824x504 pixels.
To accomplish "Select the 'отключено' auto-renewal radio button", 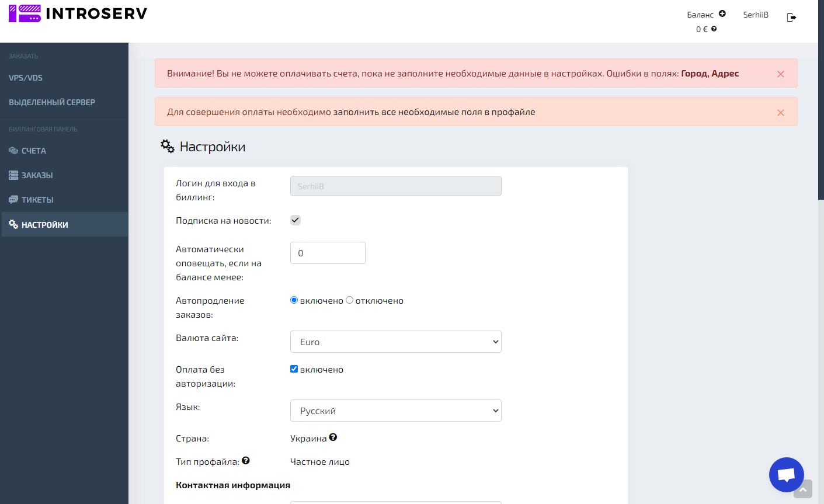I will [350, 300].
